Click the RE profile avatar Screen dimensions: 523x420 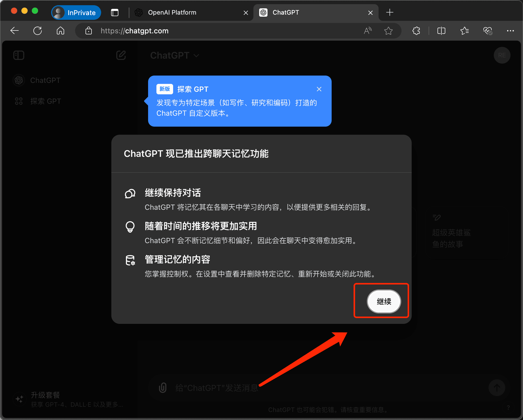click(x=502, y=55)
